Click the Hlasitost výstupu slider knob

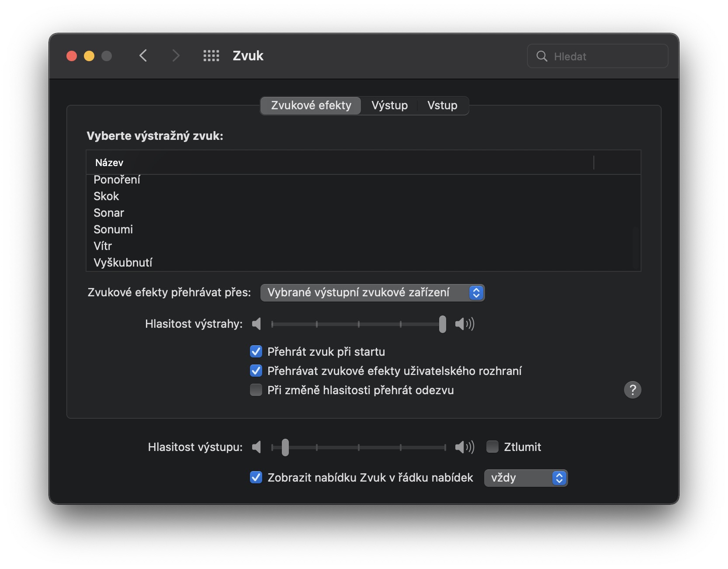pos(285,447)
